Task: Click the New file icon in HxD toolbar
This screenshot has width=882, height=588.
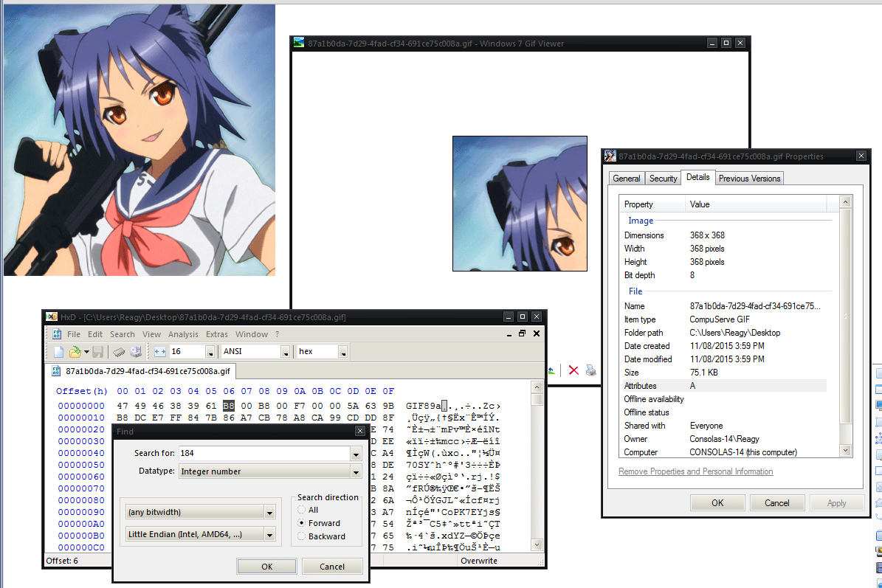Action: click(58, 352)
